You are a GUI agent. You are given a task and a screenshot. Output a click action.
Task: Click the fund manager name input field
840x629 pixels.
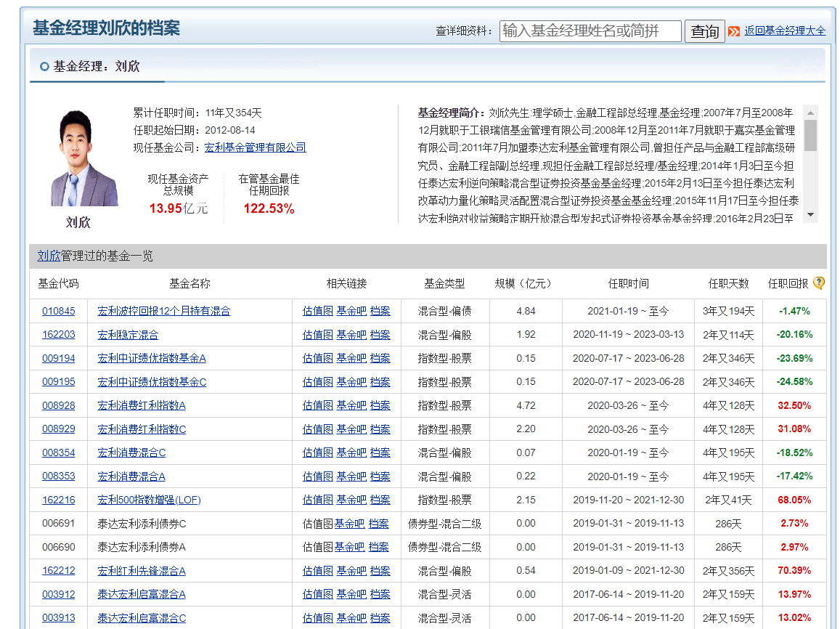pos(590,31)
